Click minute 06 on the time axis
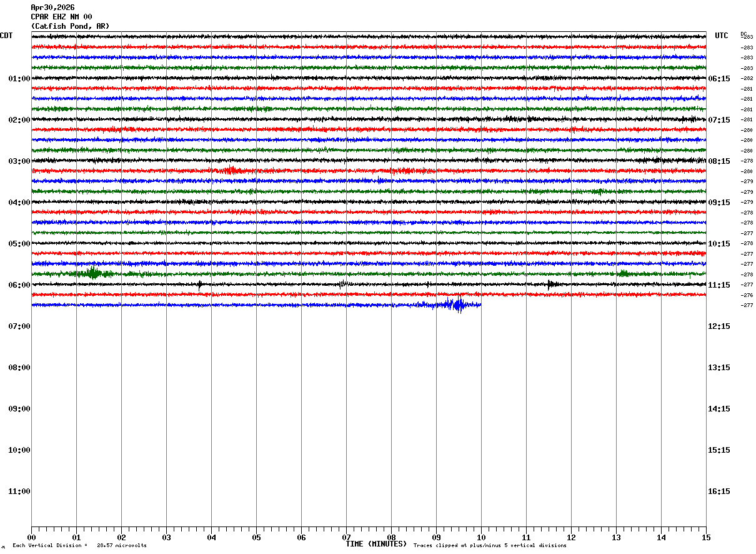This screenshot has height=554, width=756. pos(301,537)
